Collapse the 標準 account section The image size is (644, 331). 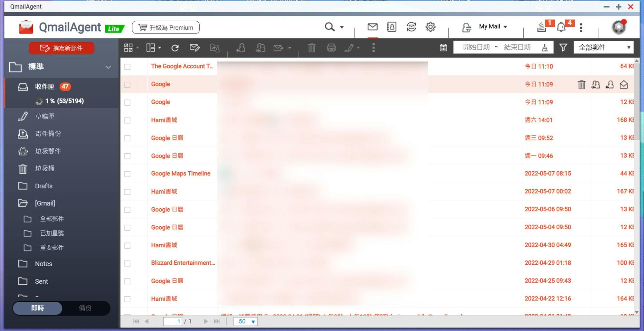point(108,67)
